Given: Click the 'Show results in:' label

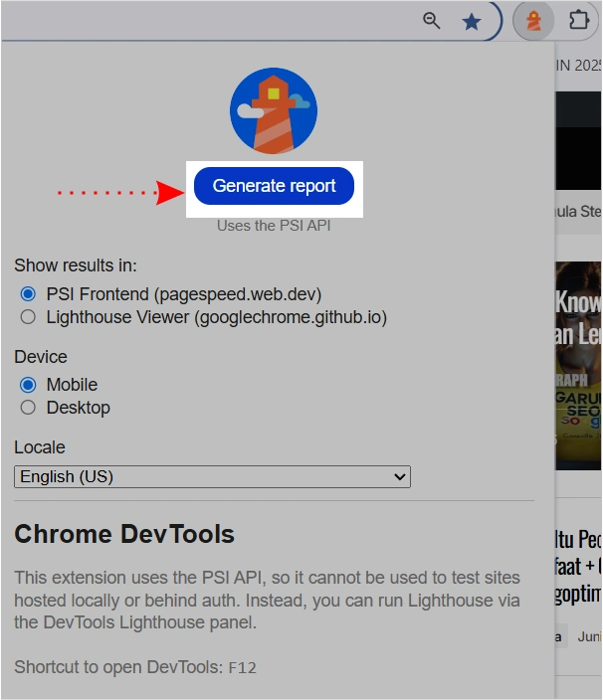Looking at the screenshot, I should 76,265.
